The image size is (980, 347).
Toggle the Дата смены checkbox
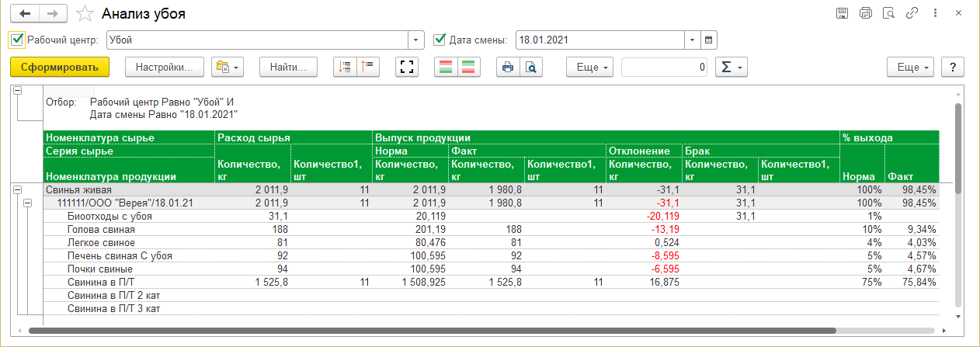point(440,40)
